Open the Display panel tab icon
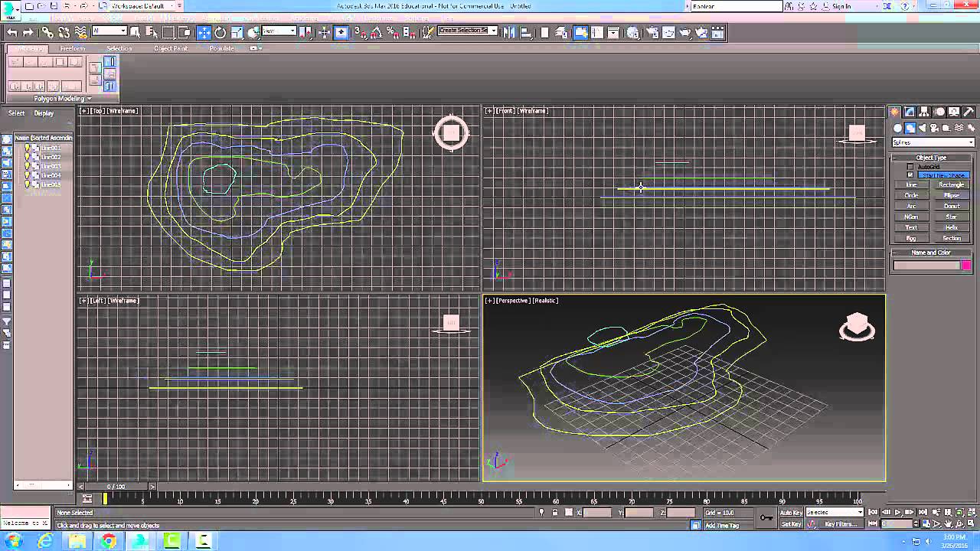Viewport: 980px width, 551px height. pyautogui.click(x=954, y=112)
